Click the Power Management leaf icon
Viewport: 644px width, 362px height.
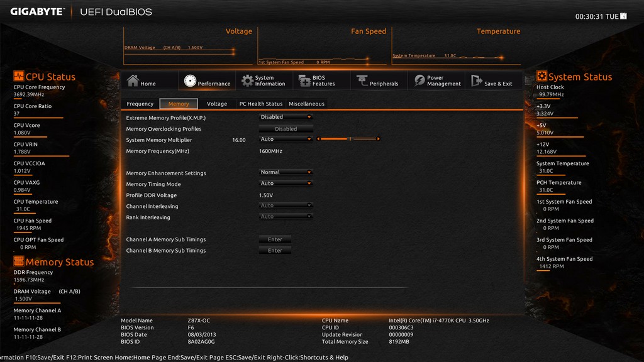(x=419, y=80)
